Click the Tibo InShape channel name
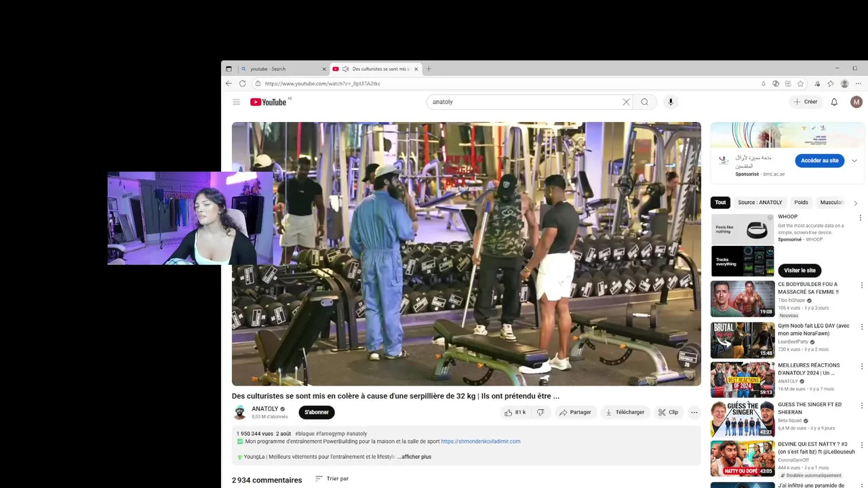The image size is (868, 488). click(791, 300)
